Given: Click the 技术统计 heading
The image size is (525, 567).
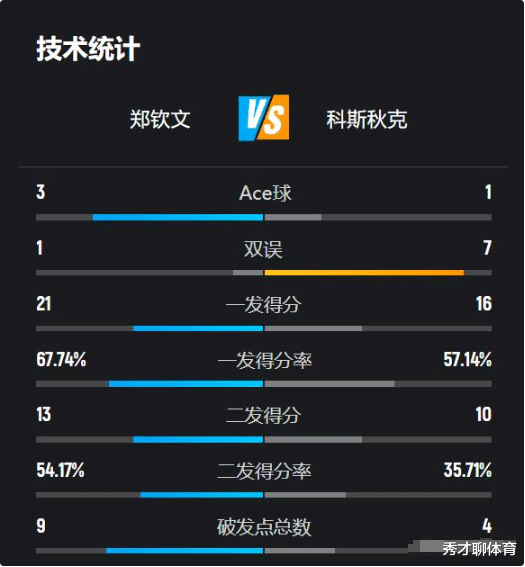Looking at the screenshot, I should coord(88,48).
